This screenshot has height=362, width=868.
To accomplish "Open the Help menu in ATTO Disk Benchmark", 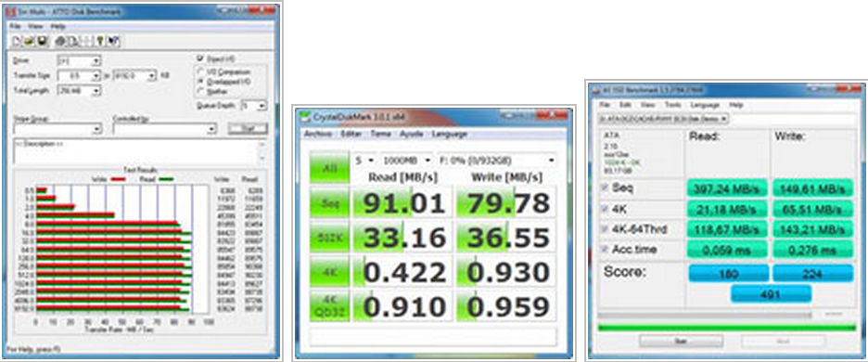I will coord(58,26).
